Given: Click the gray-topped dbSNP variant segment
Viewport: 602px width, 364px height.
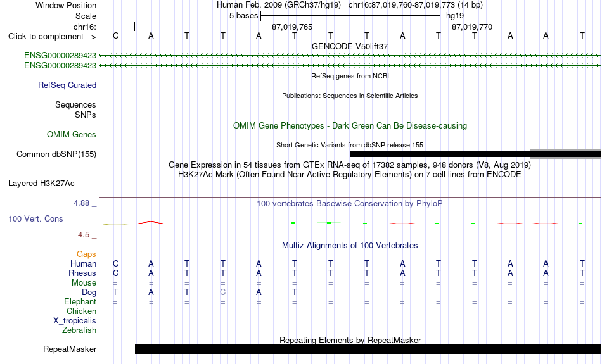Looking at the screenshot, I should [x=565, y=154].
